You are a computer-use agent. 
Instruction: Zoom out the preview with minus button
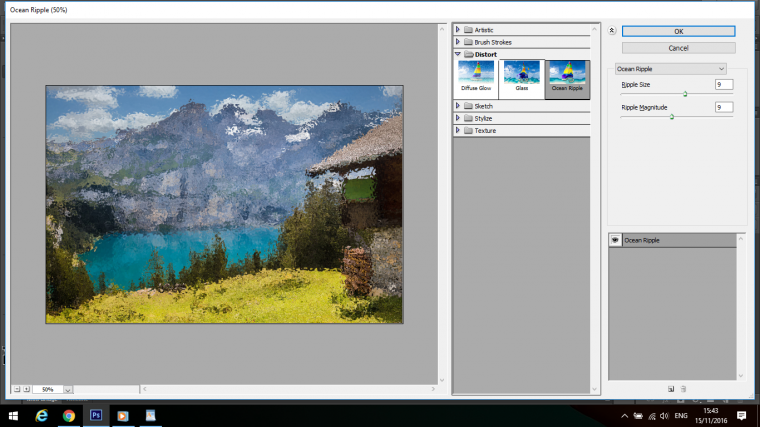coord(17,389)
